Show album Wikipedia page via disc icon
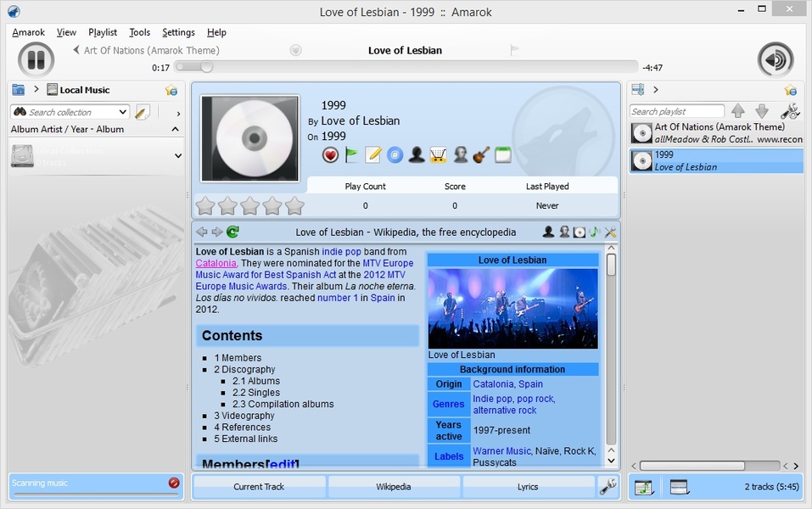 coord(580,232)
